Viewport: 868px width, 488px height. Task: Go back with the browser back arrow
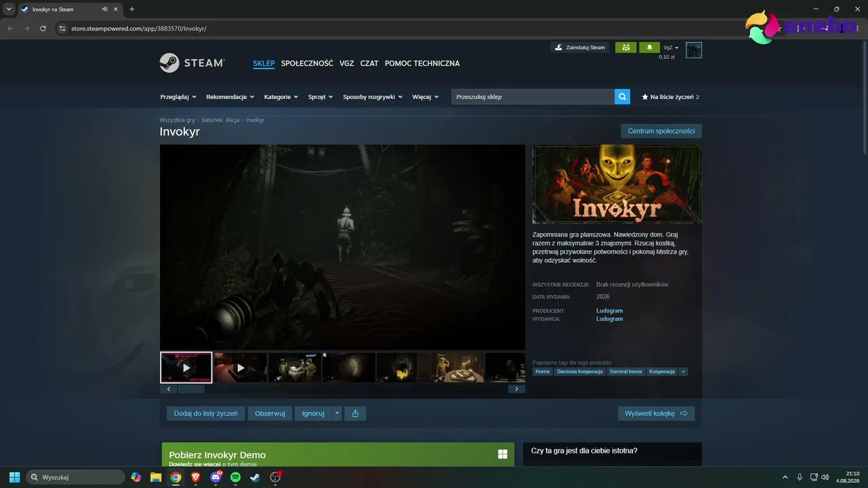tap(10, 28)
